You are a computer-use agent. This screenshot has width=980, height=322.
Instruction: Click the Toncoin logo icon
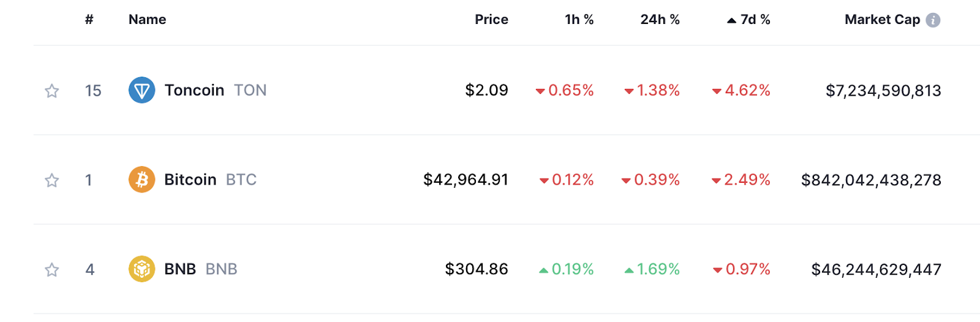tap(141, 90)
